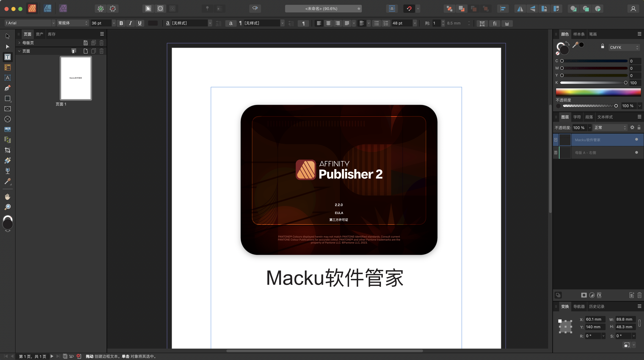
Task: Add a new page in Pages panel
Action: click(x=85, y=51)
